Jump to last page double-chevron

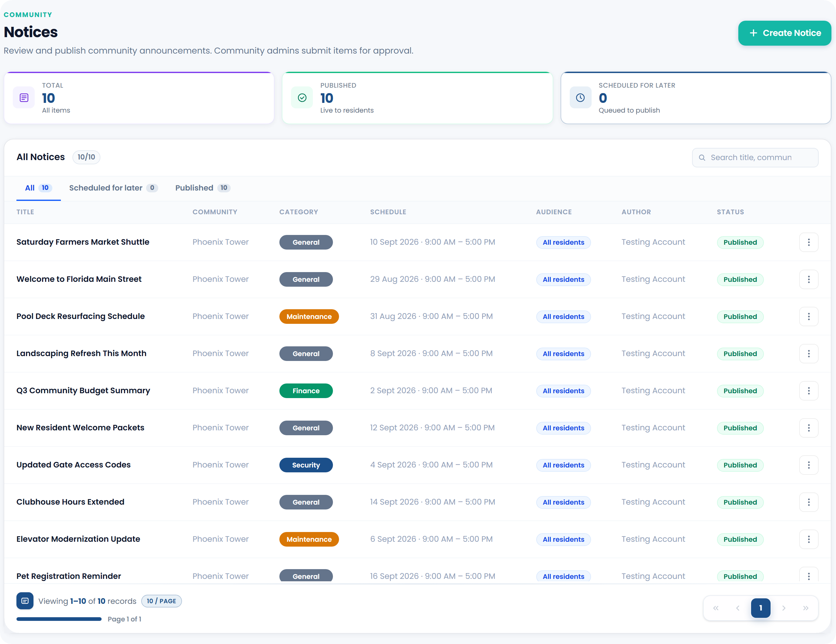click(805, 608)
